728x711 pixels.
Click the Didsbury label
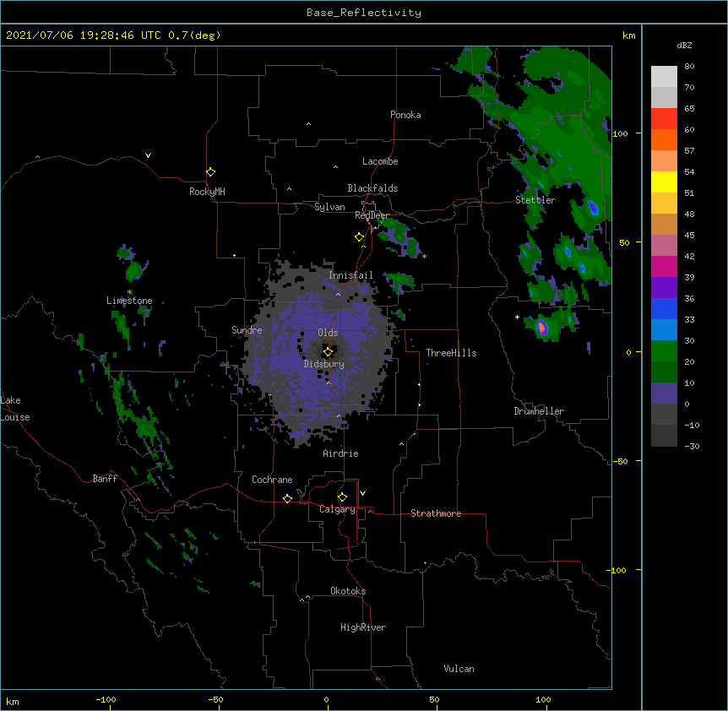tap(324, 364)
